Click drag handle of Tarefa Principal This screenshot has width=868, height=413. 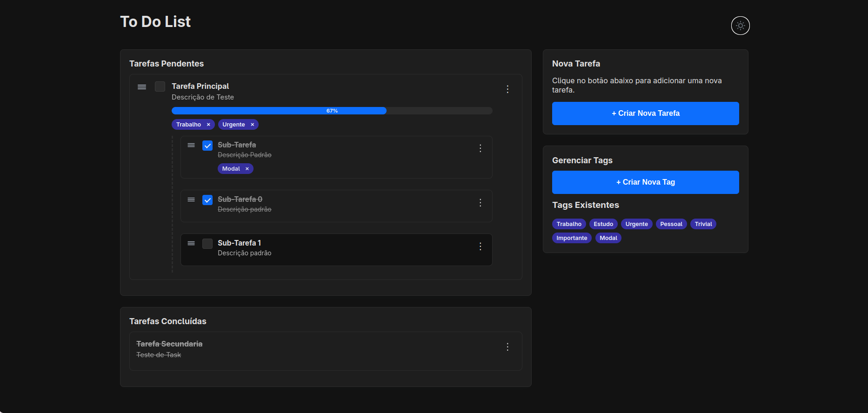pos(142,87)
